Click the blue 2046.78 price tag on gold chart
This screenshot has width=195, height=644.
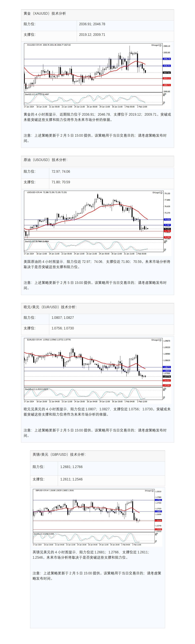tap(167, 59)
